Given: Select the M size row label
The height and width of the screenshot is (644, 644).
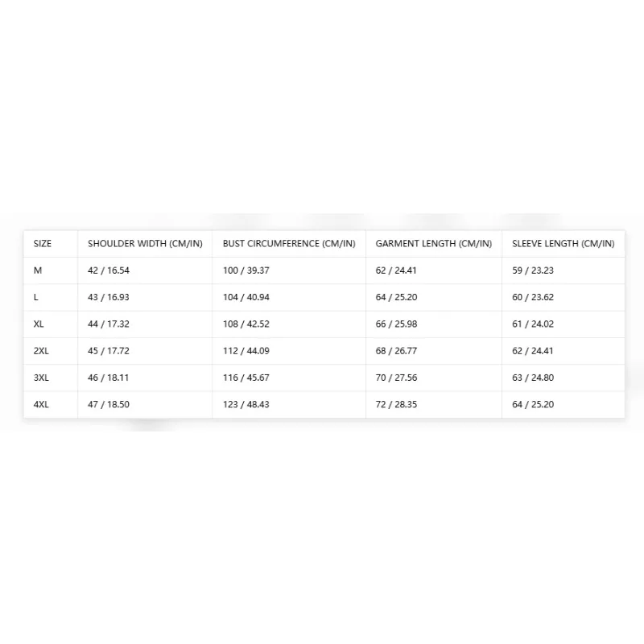Looking at the screenshot, I should [x=38, y=270].
